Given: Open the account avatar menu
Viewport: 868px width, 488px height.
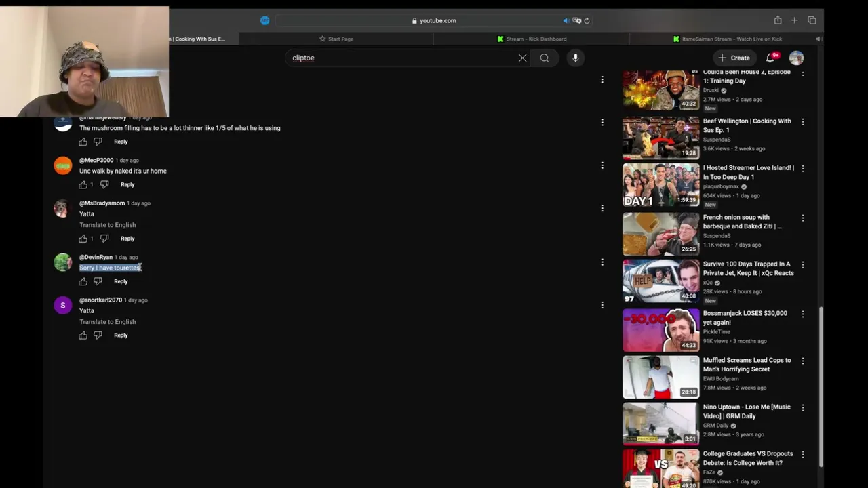Looking at the screenshot, I should [796, 58].
